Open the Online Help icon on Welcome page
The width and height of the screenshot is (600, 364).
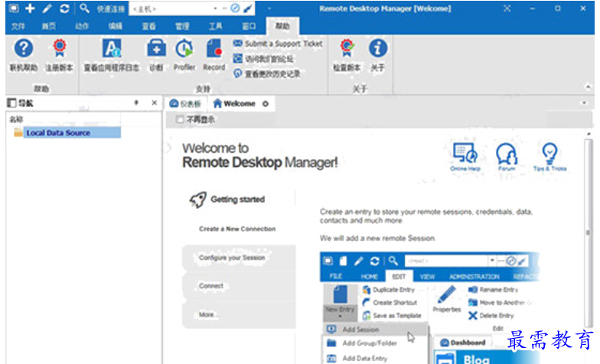coord(465,157)
